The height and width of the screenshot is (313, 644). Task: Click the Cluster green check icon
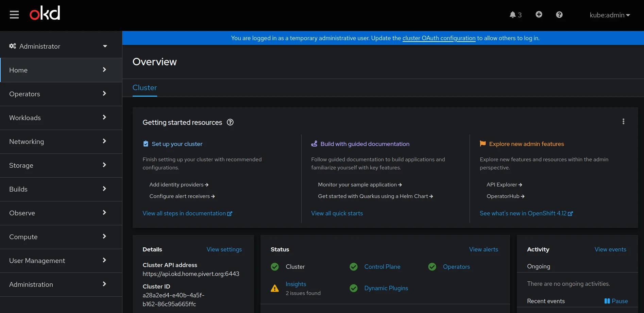275,267
